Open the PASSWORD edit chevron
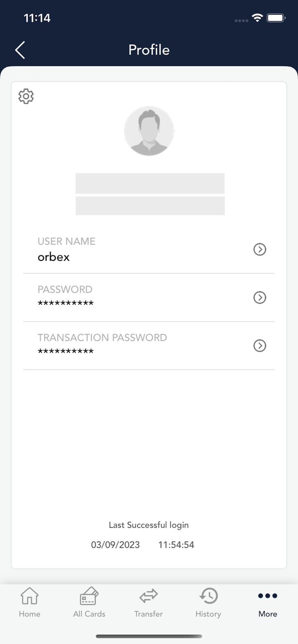Viewport: 298px width, 644px height. [x=260, y=298]
